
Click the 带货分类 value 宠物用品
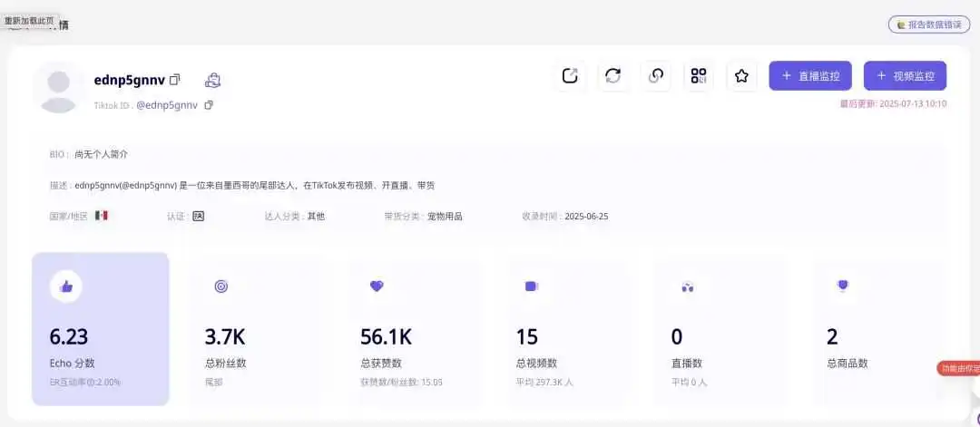[x=445, y=217]
